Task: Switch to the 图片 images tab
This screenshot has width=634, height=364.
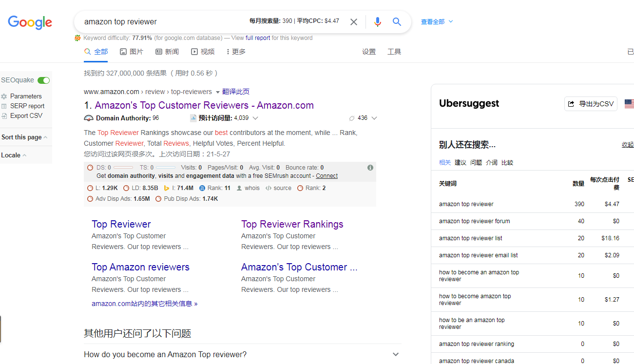Action: [x=132, y=52]
